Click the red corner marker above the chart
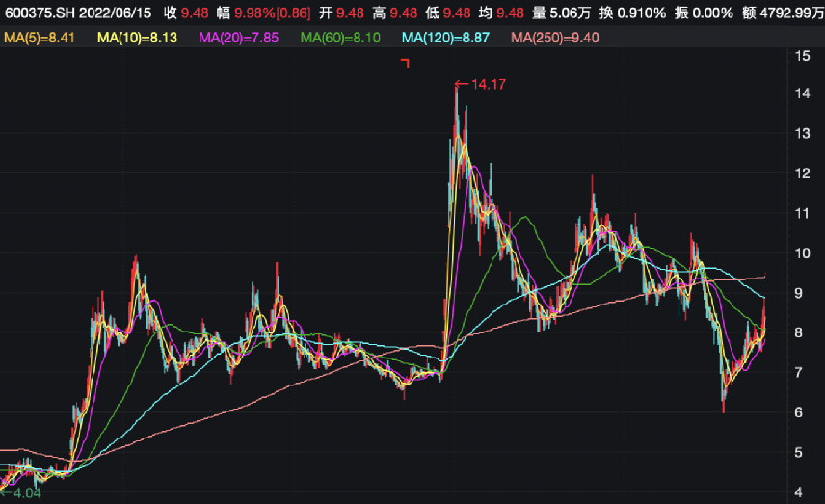 406,64
